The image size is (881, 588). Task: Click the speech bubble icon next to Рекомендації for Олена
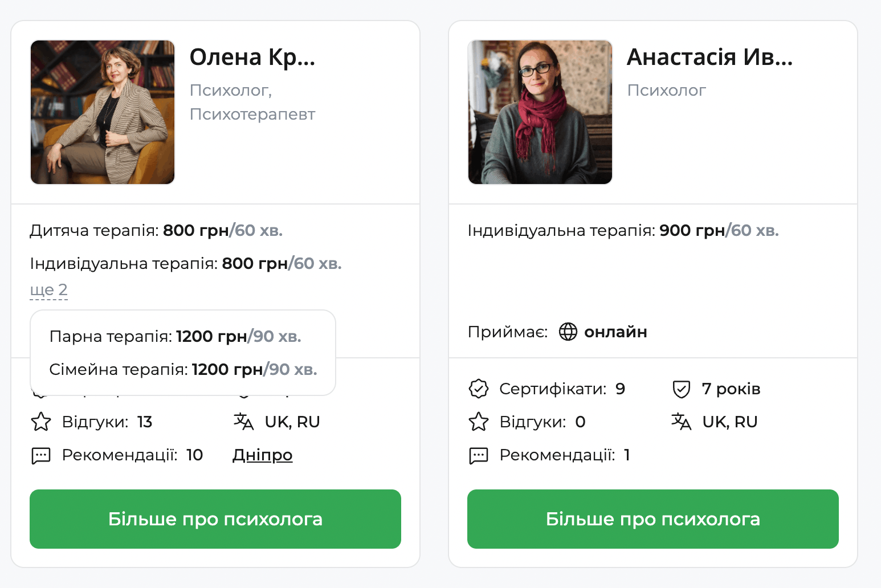click(x=40, y=455)
